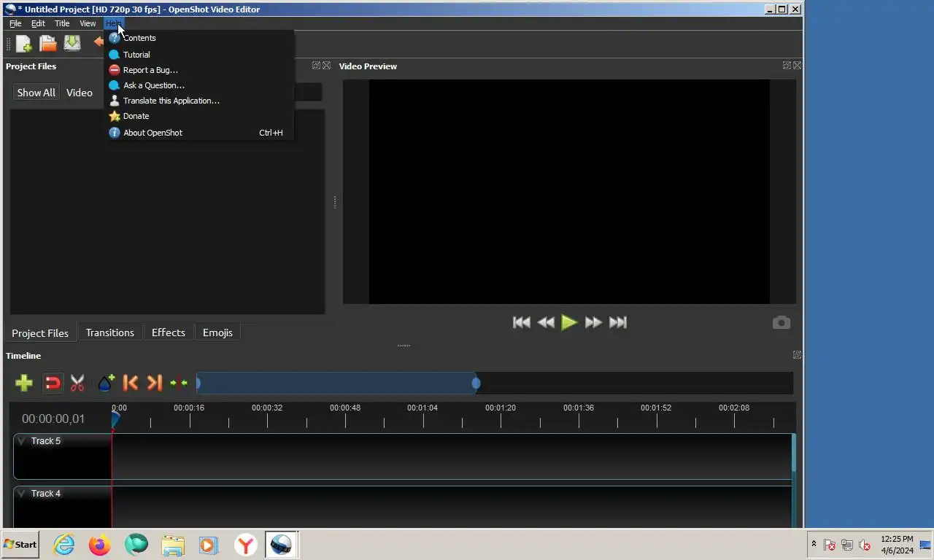
Task: Click the timeline vertical scrollbar
Action: 794,454
